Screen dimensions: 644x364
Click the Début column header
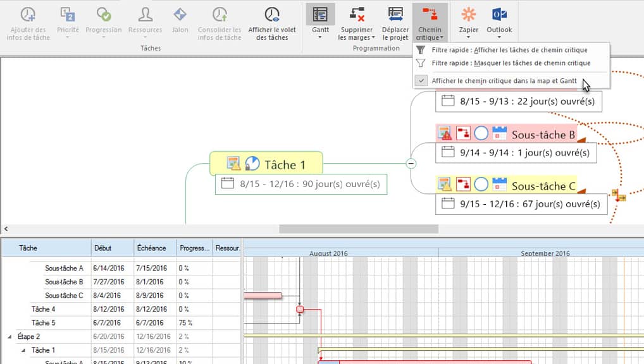tap(102, 248)
